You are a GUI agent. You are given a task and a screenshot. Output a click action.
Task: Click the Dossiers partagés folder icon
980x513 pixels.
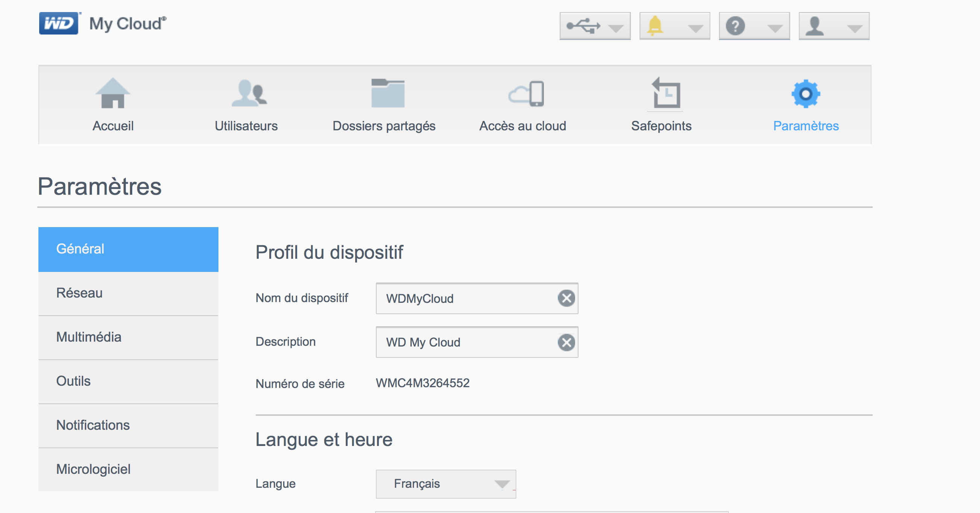coord(388,93)
